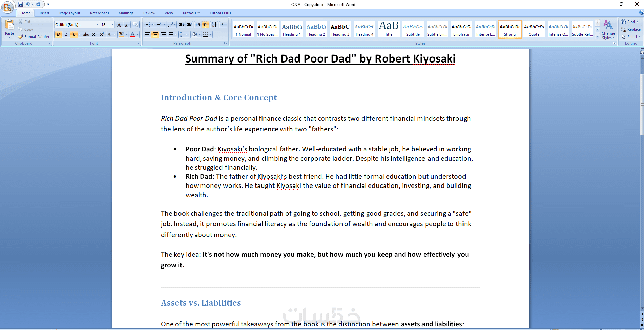Image resolution: width=644 pixels, height=330 pixels.
Task: Switch to the Page Layout tab
Action: 70,13
